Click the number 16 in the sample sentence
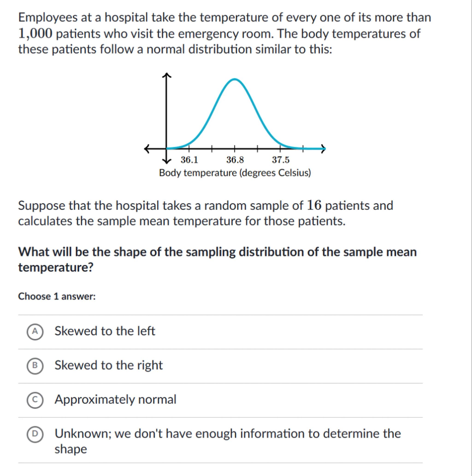This screenshot has width=472, height=476. [314, 205]
